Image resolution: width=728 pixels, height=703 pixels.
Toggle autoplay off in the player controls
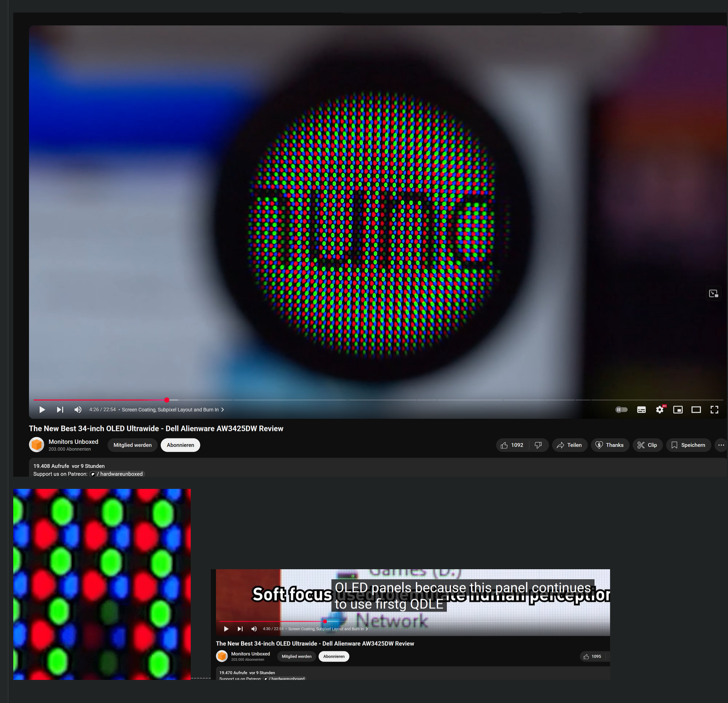[x=621, y=410]
